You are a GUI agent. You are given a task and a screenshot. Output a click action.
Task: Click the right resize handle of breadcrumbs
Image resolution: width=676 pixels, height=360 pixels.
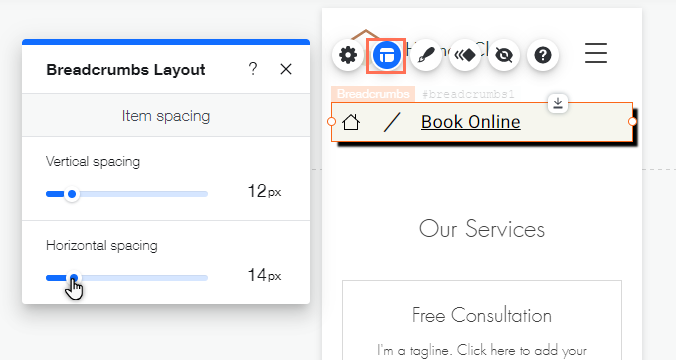click(632, 122)
